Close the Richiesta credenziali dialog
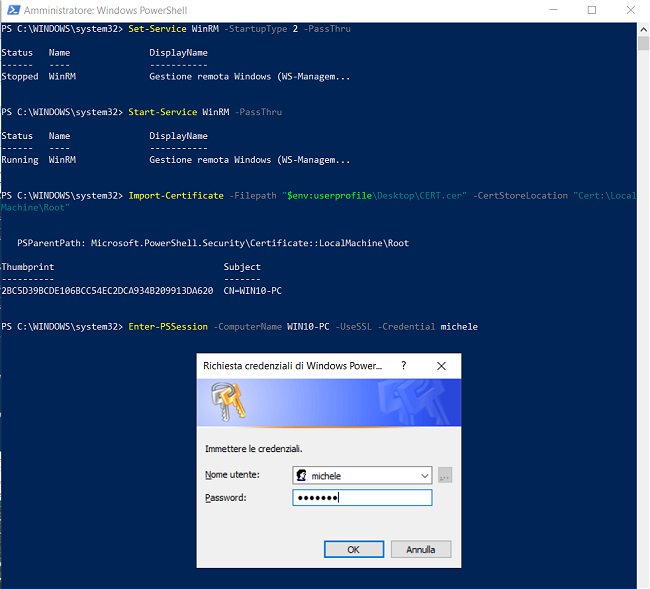The image size is (650, 589). point(441,367)
